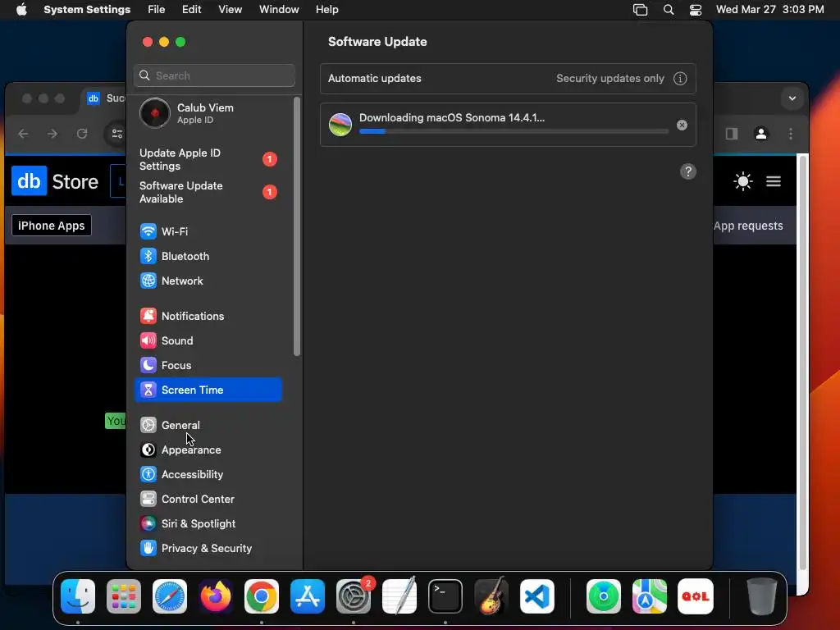The height and width of the screenshot is (630, 840).
Task: Select Focus in the sidebar
Action: pos(208,365)
